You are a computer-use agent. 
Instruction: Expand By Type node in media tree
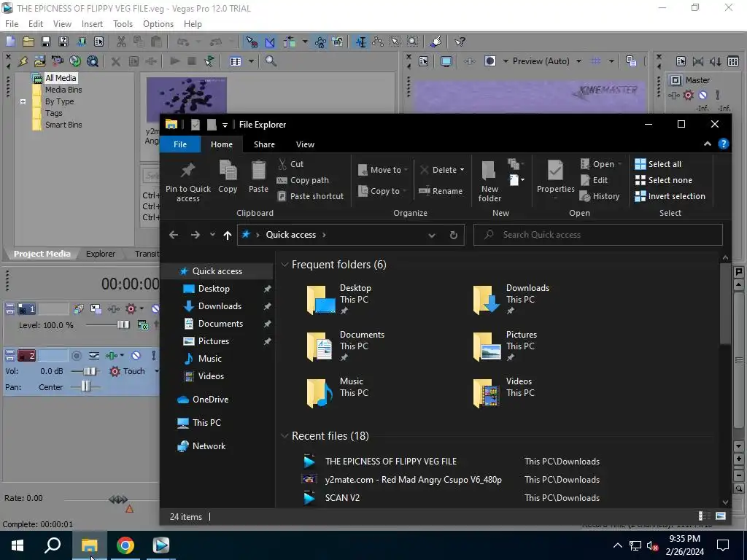coord(23,101)
